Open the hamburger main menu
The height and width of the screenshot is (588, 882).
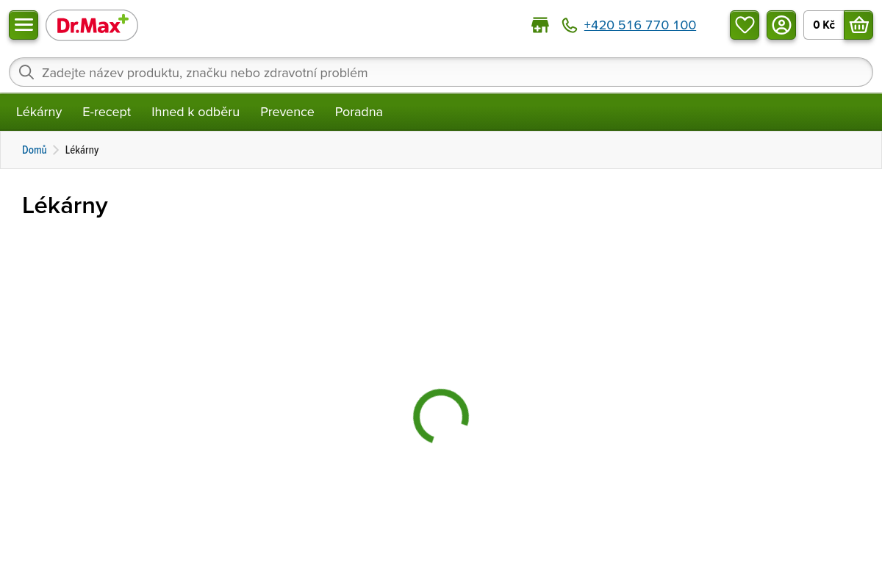coord(24,25)
